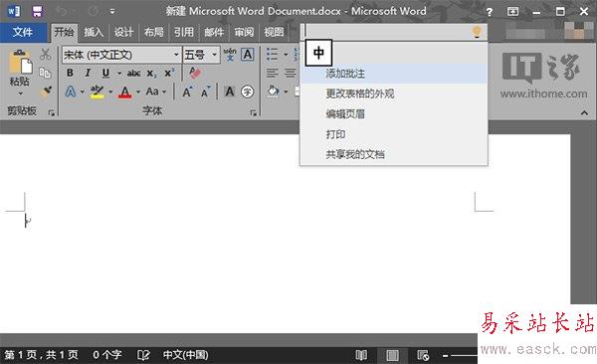Open the highlight color dropdown arrow
597x364 pixels.
(x=110, y=92)
